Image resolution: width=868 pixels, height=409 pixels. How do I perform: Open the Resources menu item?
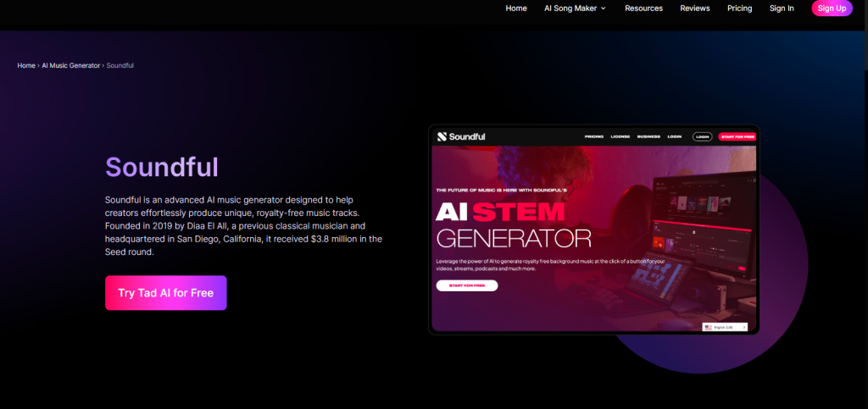[643, 8]
